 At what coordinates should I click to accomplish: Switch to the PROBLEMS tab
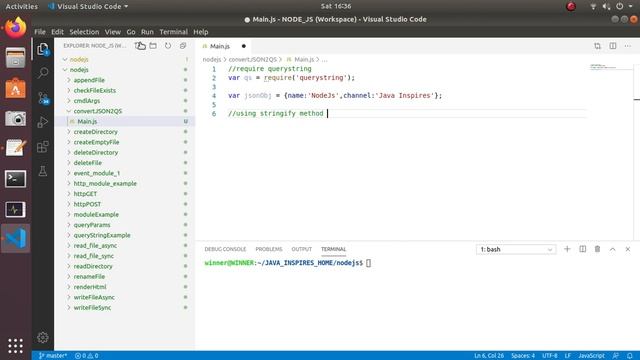point(269,249)
